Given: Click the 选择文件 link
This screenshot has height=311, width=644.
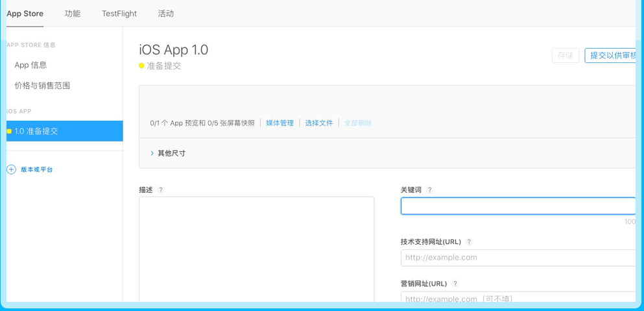Looking at the screenshot, I should (x=319, y=123).
